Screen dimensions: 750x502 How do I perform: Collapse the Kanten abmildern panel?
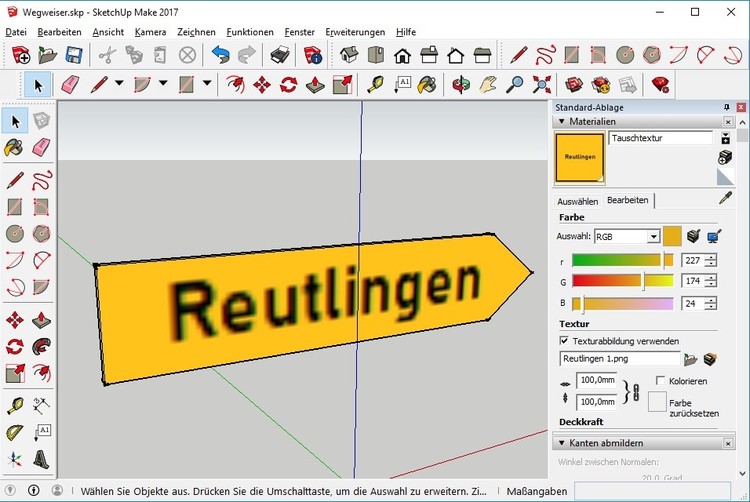click(x=562, y=443)
